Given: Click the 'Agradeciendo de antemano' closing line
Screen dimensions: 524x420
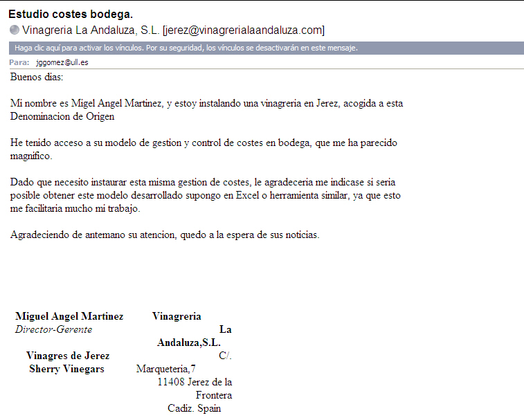Looking at the screenshot, I should 165,235.
